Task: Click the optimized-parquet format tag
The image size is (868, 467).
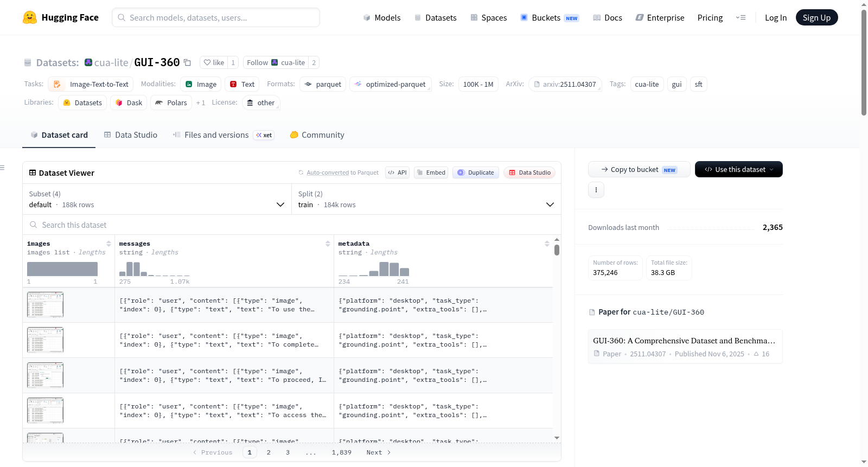Action: tap(391, 84)
